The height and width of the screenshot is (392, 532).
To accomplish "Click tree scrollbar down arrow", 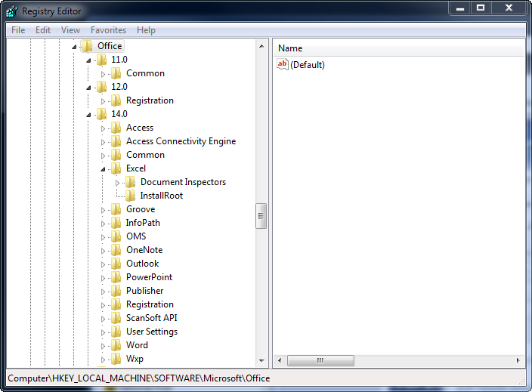I will pyautogui.click(x=261, y=360).
